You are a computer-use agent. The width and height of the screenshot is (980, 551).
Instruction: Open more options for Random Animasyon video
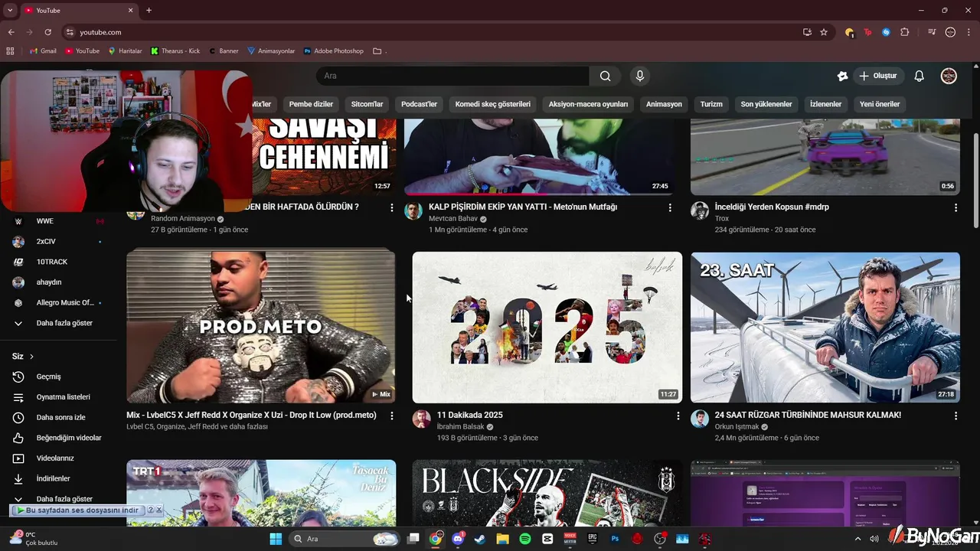tap(392, 207)
